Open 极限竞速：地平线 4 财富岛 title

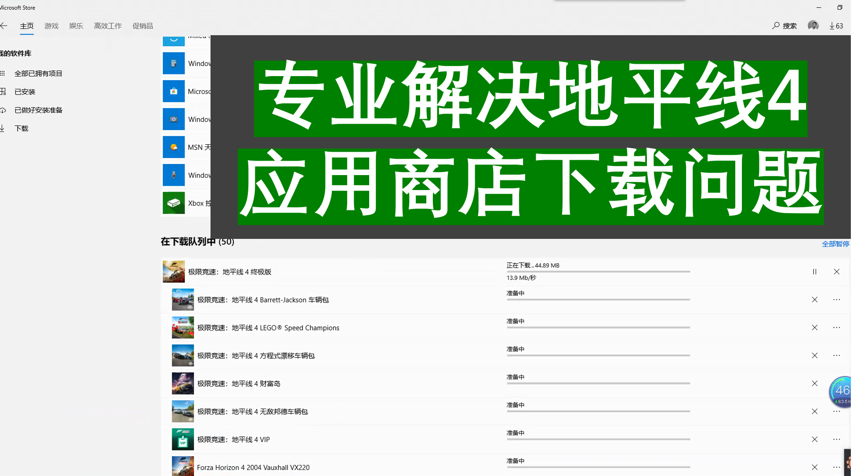[x=239, y=384]
